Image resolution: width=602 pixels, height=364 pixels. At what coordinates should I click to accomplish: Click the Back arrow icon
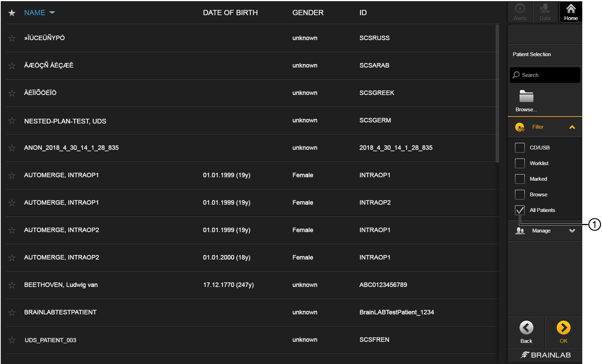point(526,328)
